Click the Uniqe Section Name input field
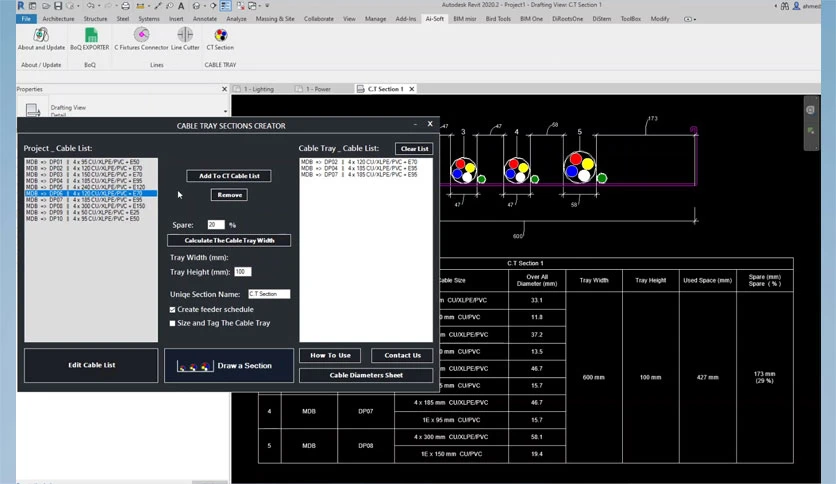This screenshot has height=484, width=836. 269,294
